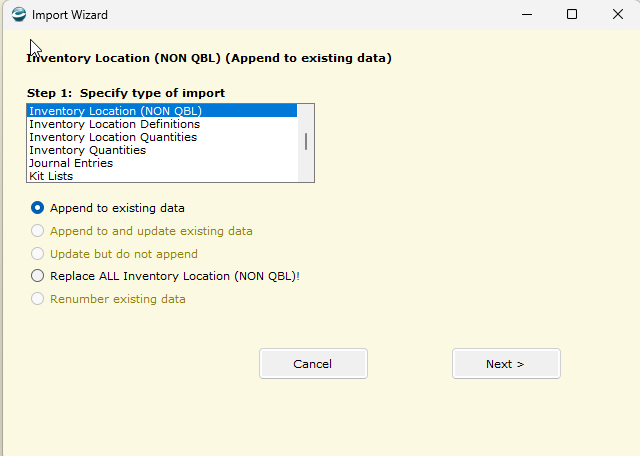Maximize the Import Wizard window

click(572, 15)
